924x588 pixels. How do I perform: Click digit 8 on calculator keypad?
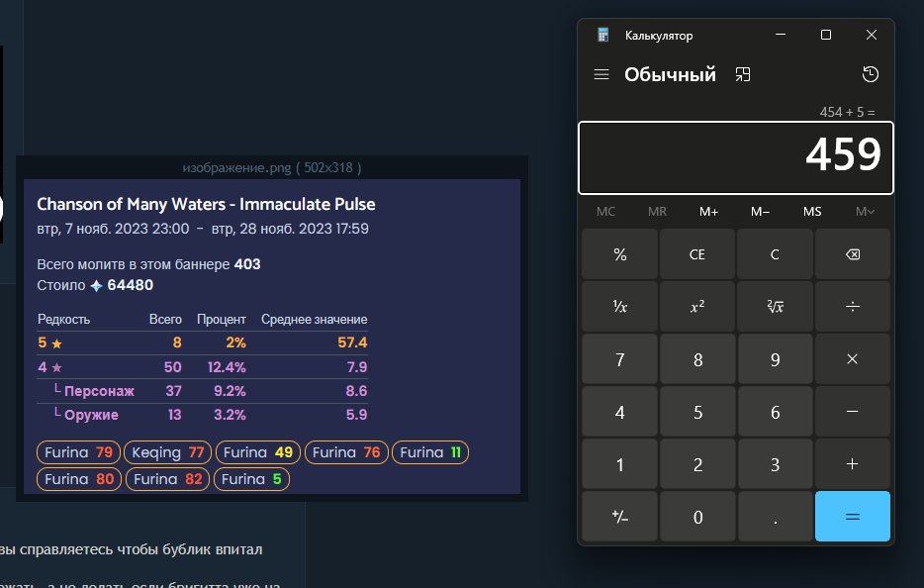[697, 359]
